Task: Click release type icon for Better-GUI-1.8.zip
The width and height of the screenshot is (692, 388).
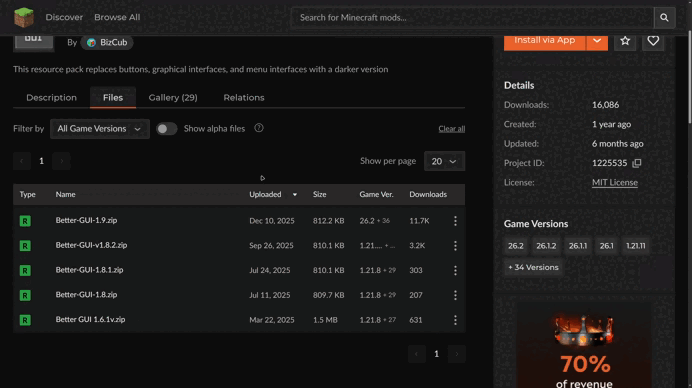Action: click(x=25, y=295)
